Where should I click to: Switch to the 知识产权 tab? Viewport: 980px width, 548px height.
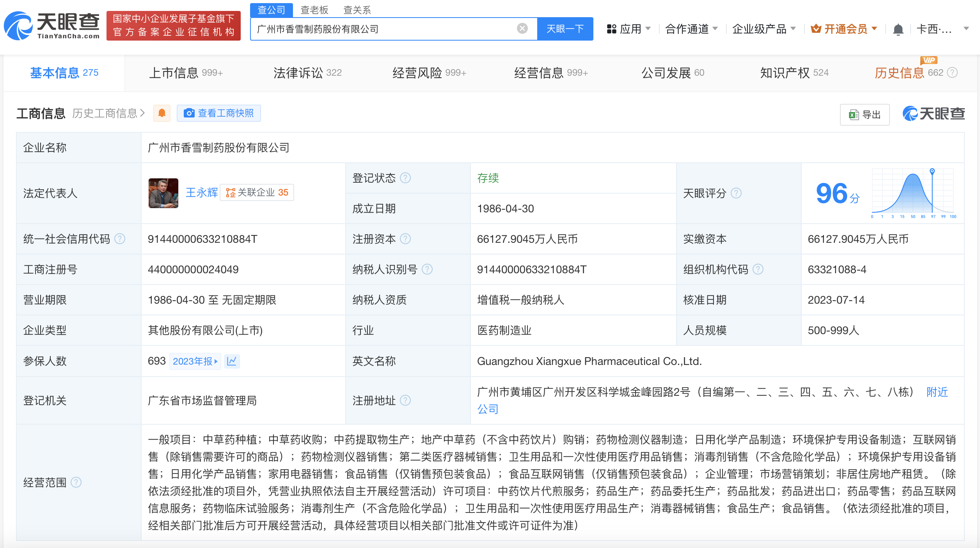(x=794, y=73)
